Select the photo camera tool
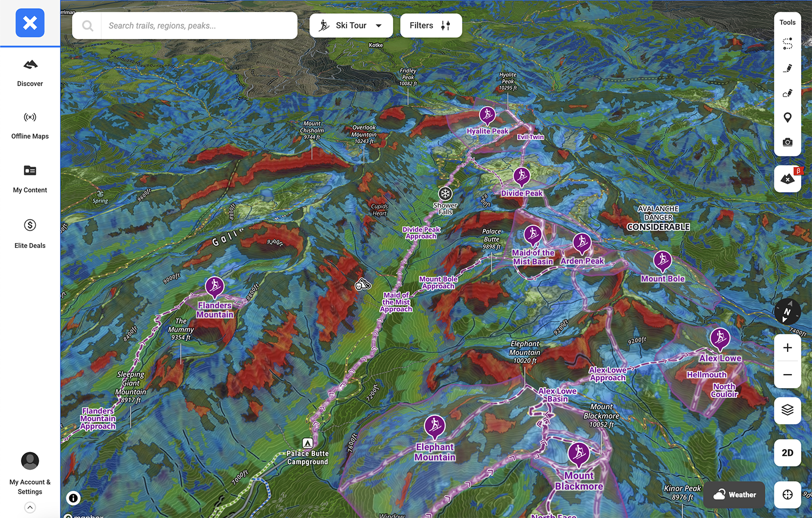812x518 pixels. (787, 142)
